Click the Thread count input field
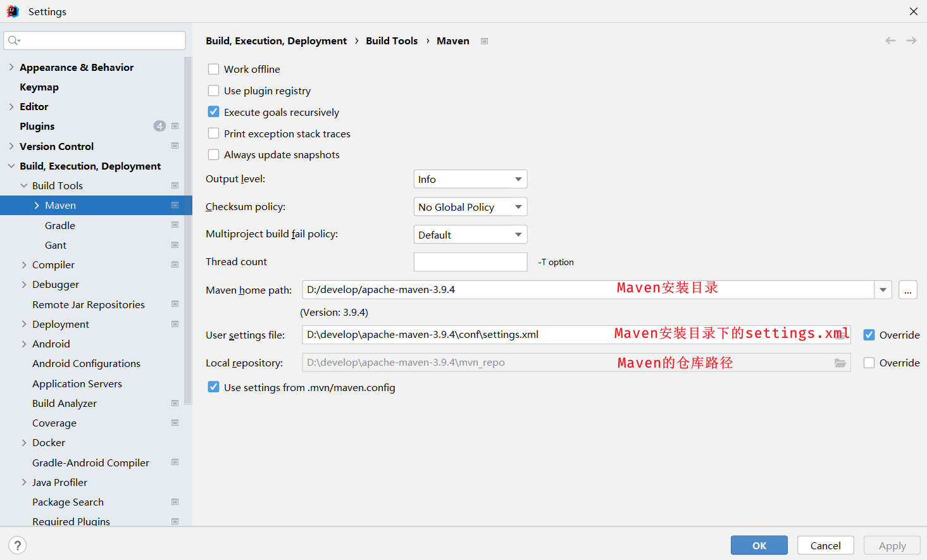Viewport: 927px width, 560px height. tap(470, 262)
